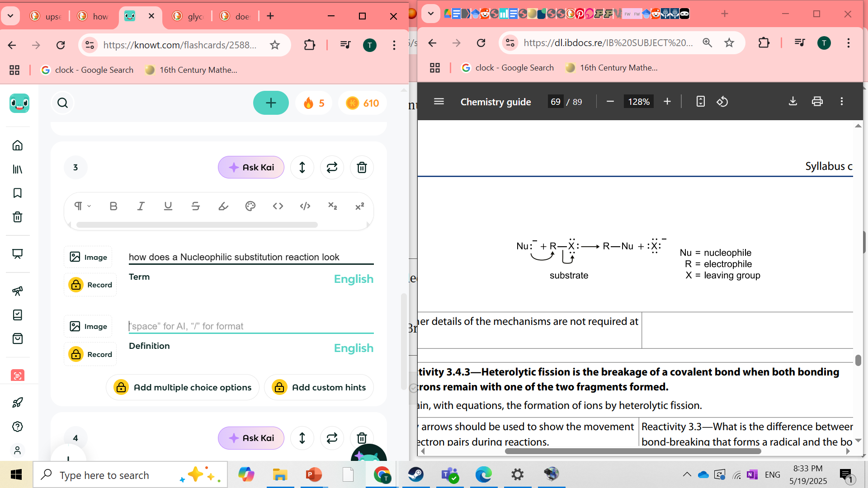The width and height of the screenshot is (868, 488).
Task: Click Ask Kai on card 4
Action: 251,438
